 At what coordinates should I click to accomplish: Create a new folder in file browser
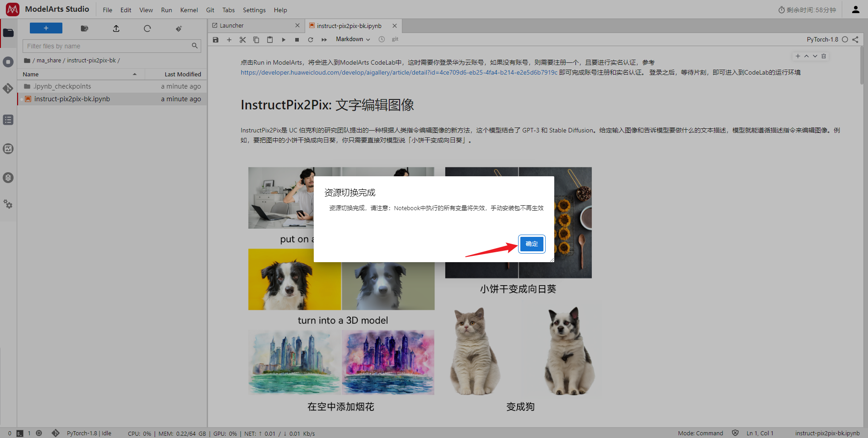(84, 28)
